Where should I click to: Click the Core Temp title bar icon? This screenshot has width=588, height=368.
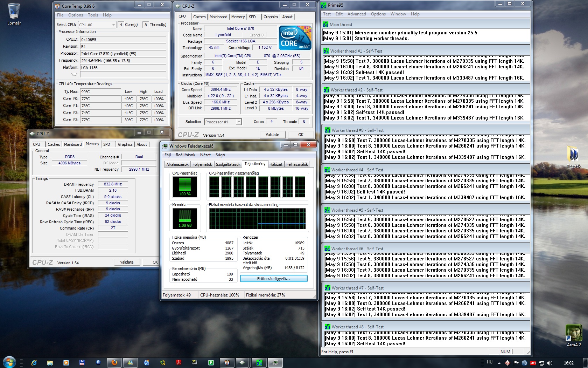pyautogui.click(x=58, y=6)
